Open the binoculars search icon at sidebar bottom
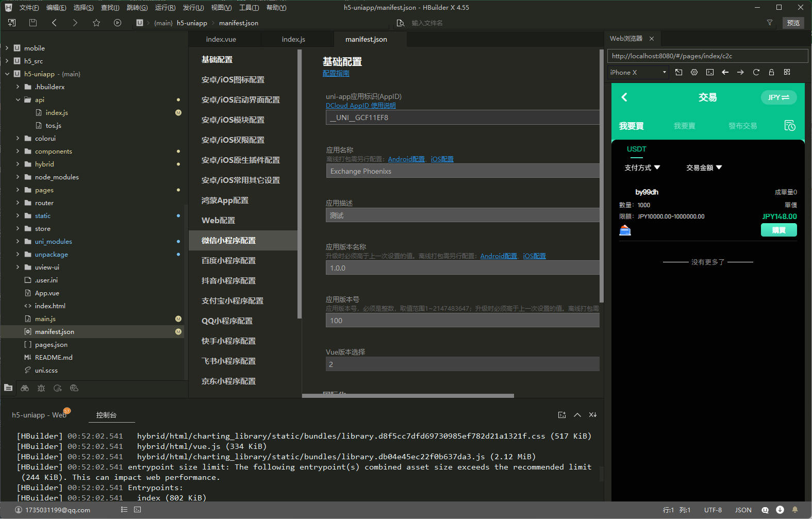Image resolution: width=812 pixels, height=519 pixels. click(25, 388)
